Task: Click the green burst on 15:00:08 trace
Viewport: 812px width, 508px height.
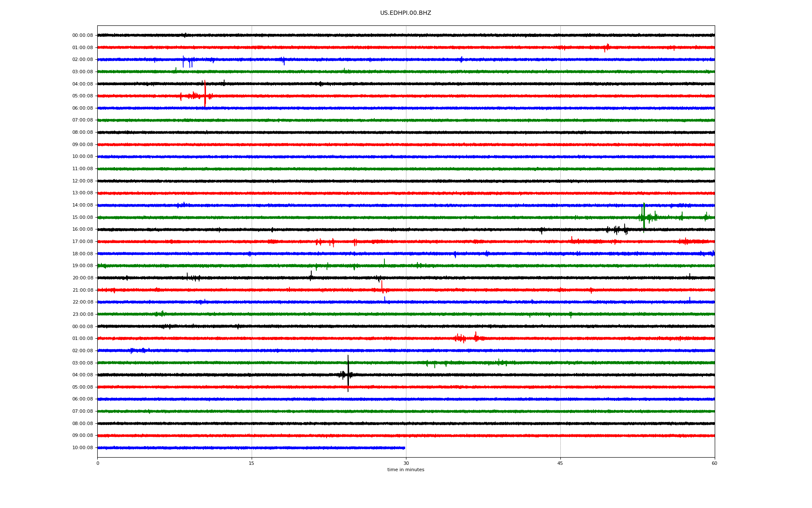Action: pos(644,217)
